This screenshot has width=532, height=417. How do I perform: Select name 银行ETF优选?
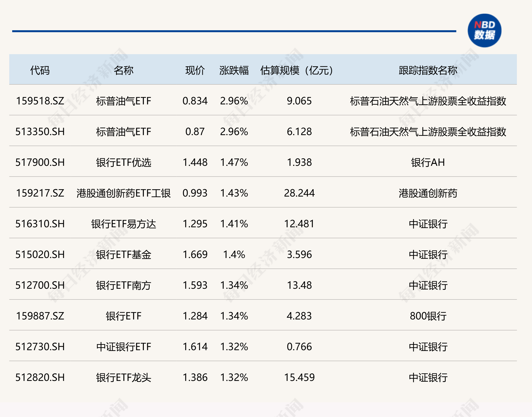coord(123,162)
